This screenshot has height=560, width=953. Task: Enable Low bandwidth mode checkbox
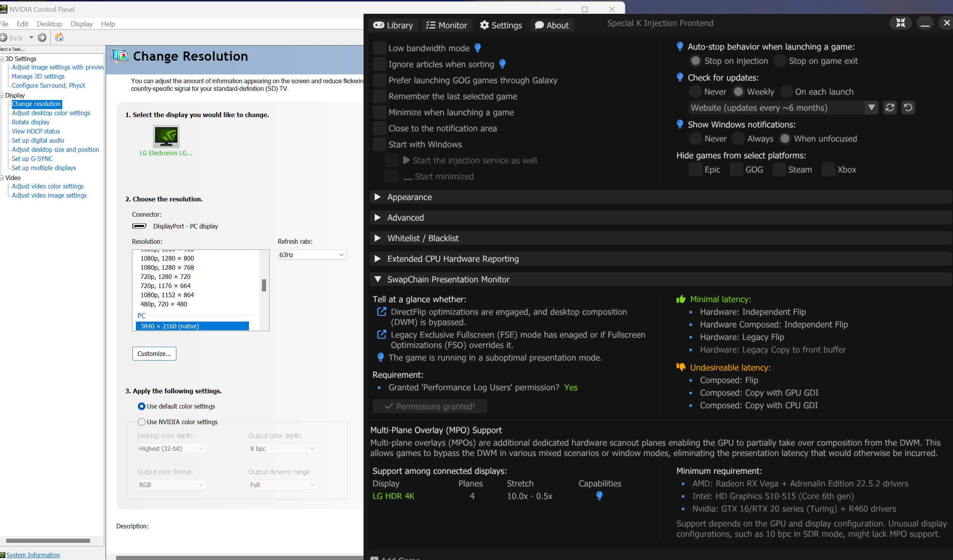(x=380, y=48)
